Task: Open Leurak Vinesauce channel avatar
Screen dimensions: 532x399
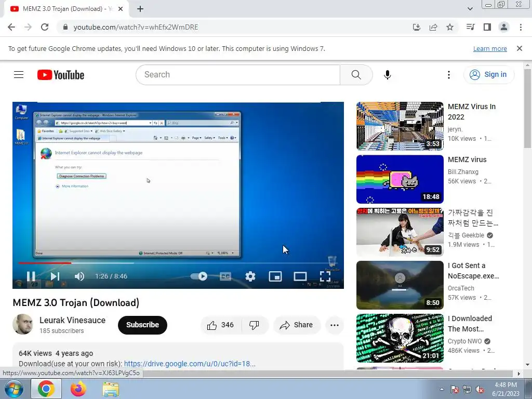Action: pos(23,324)
